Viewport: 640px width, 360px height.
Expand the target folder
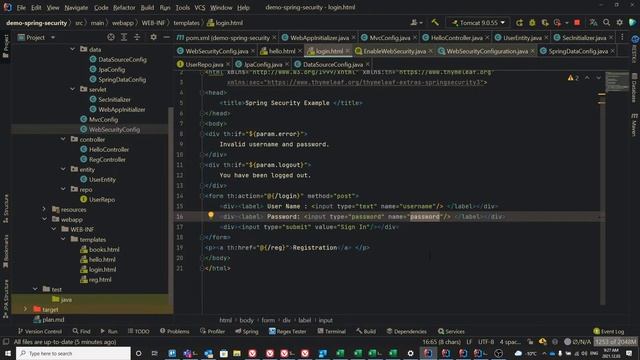25,309
